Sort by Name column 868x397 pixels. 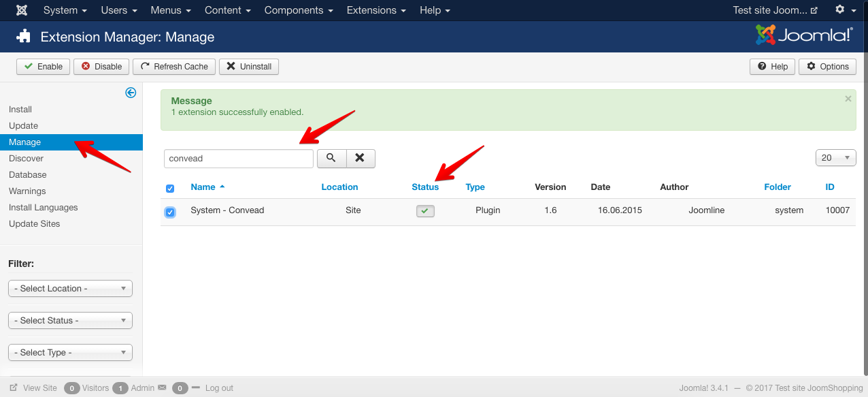(207, 187)
